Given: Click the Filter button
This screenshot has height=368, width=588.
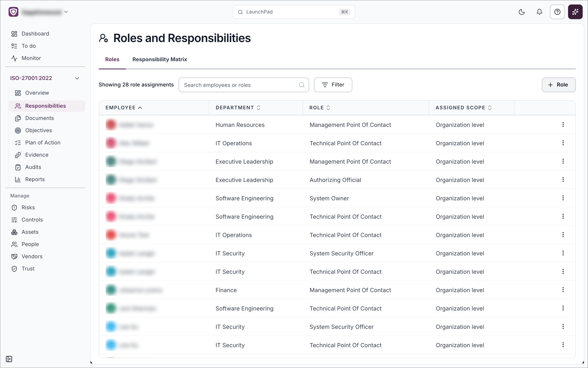Looking at the screenshot, I should [x=333, y=85].
